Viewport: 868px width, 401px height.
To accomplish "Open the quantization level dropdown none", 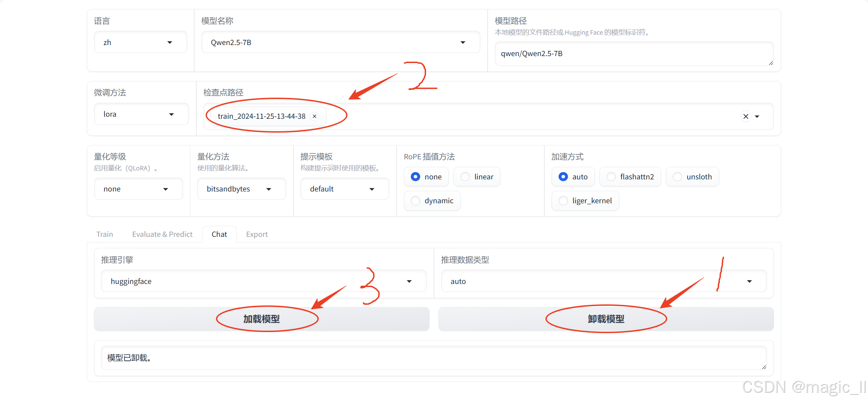I will pyautogui.click(x=138, y=189).
